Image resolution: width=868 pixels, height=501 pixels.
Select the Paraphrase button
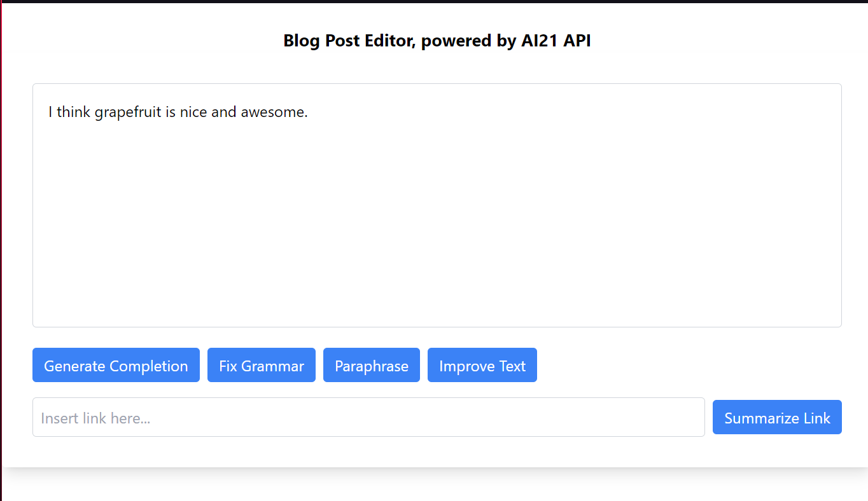[x=372, y=365]
